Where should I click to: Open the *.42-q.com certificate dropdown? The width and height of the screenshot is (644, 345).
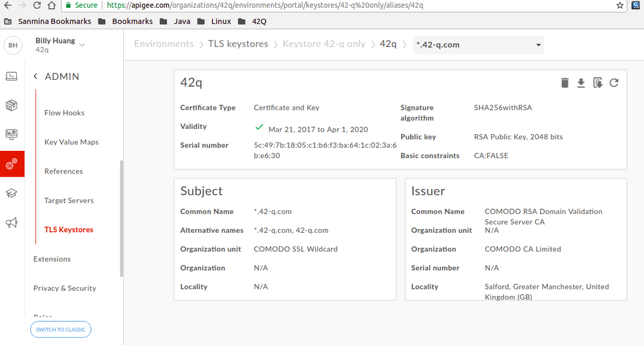(x=478, y=44)
